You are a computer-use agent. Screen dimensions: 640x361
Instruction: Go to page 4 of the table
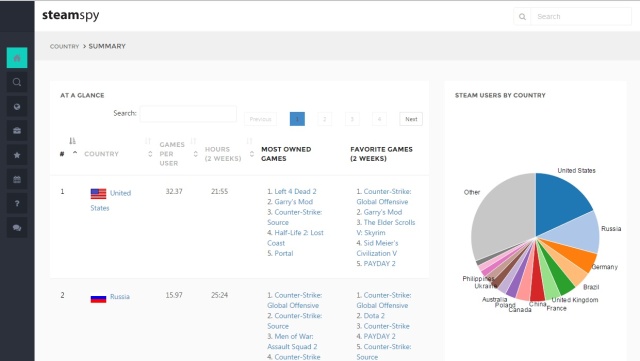[379, 119]
